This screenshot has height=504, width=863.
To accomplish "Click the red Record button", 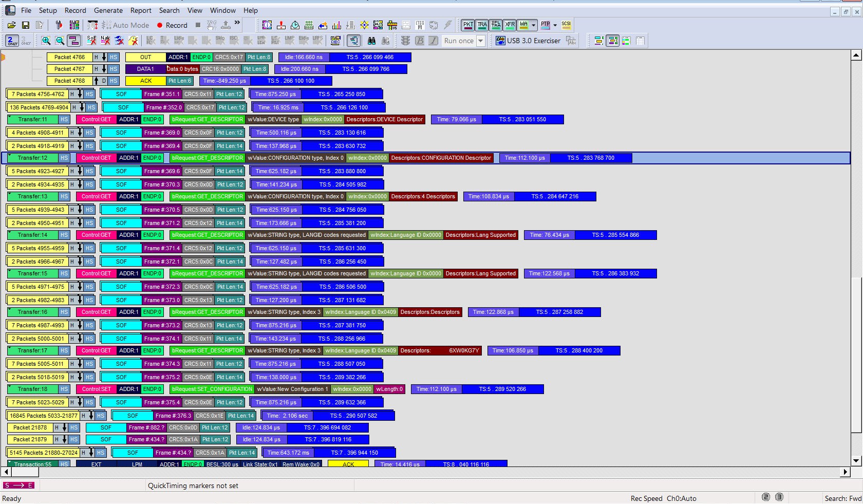I will point(172,25).
